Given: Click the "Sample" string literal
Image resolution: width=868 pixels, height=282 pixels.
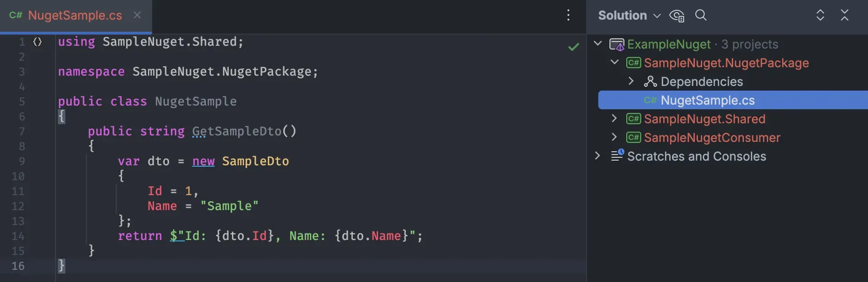Looking at the screenshot, I should click(229, 206).
